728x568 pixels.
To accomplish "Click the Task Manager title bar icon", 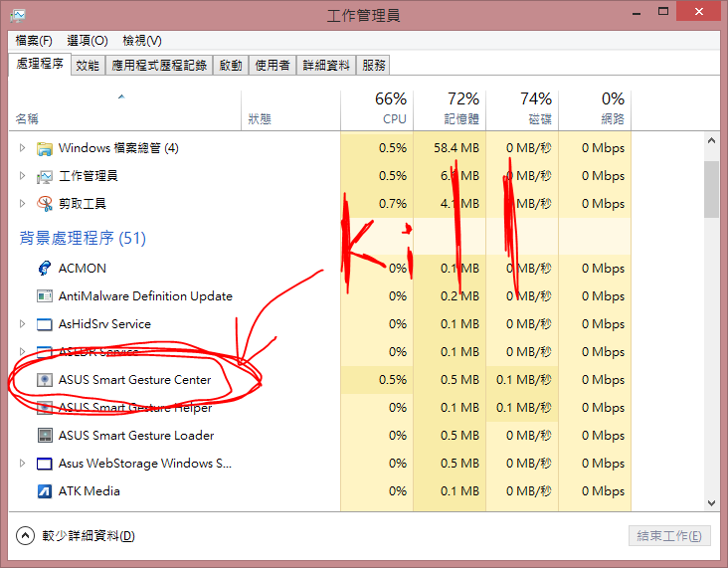I will (18, 15).
